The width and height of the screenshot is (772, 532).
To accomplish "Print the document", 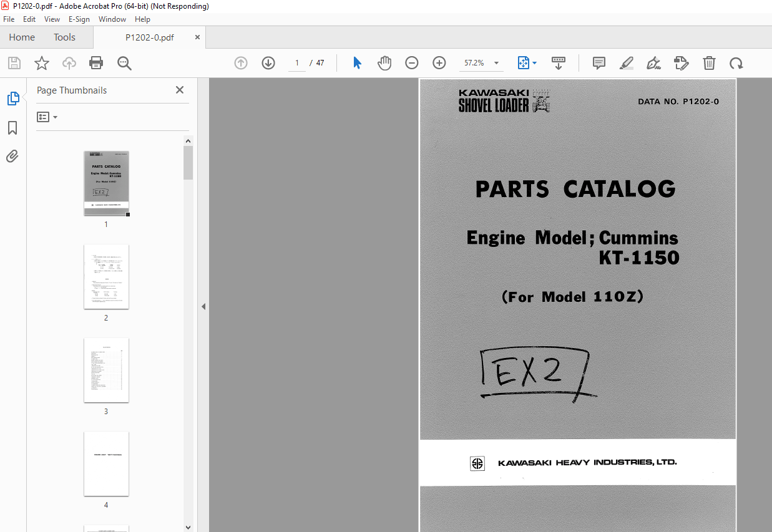I will [x=96, y=63].
